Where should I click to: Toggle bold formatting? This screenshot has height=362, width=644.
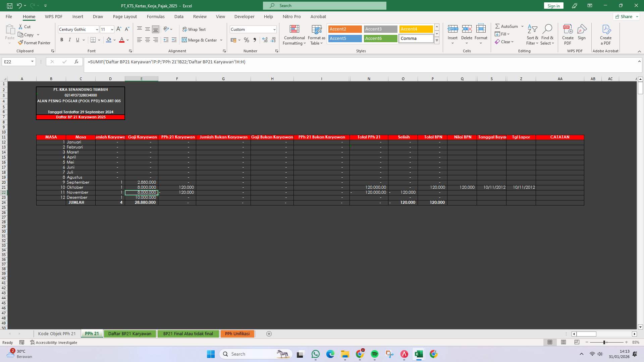click(61, 40)
